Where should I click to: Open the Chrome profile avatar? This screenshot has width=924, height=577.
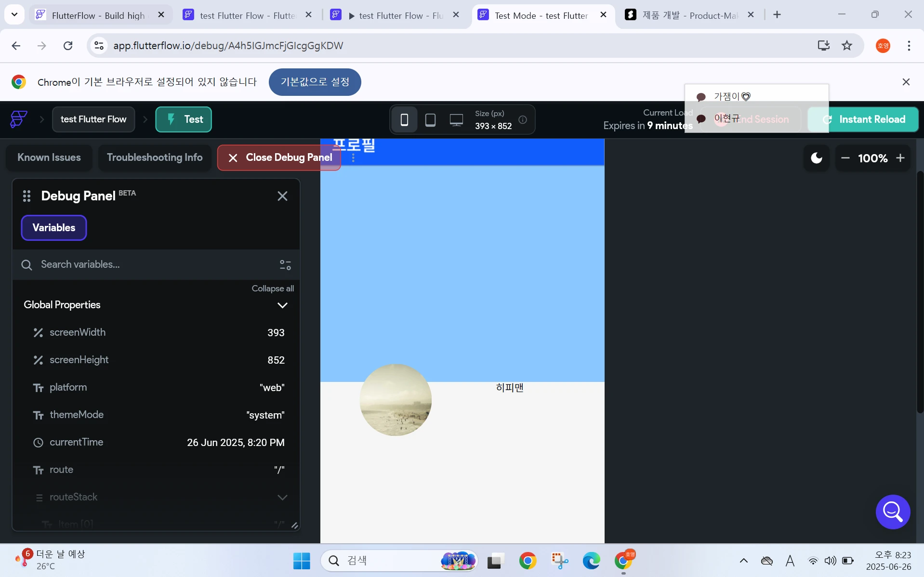pyautogui.click(x=883, y=46)
